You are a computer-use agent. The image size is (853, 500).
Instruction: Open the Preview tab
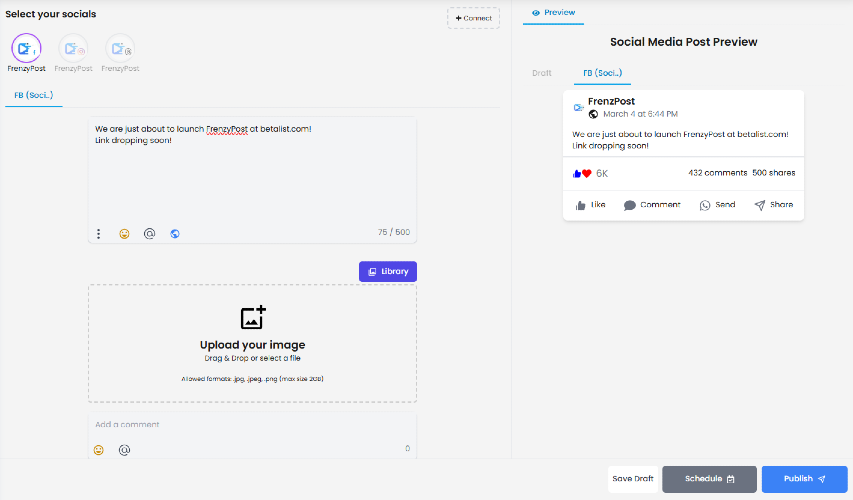click(x=553, y=13)
